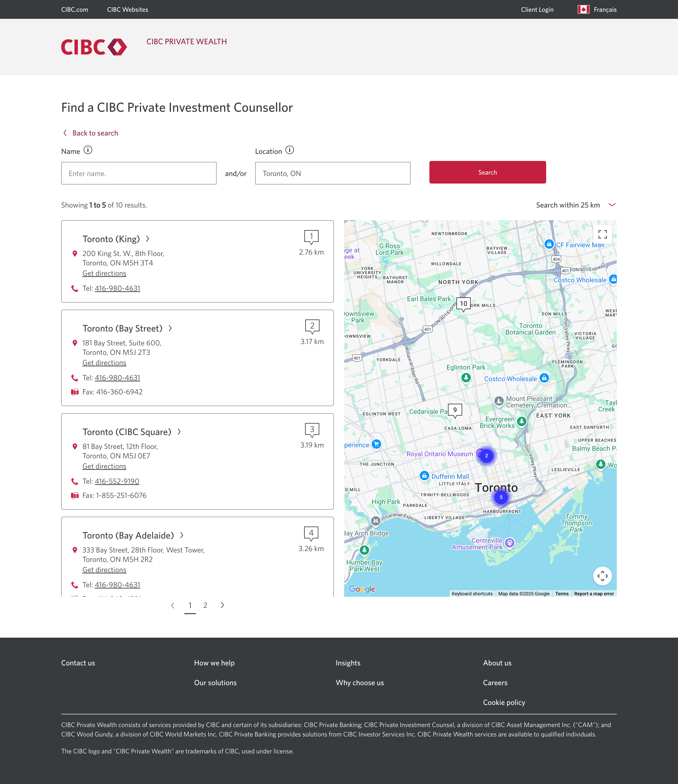Click the Bay Arch Bridge map pin
Image resolution: width=678 pixels, height=784 pixels.
[375, 521]
